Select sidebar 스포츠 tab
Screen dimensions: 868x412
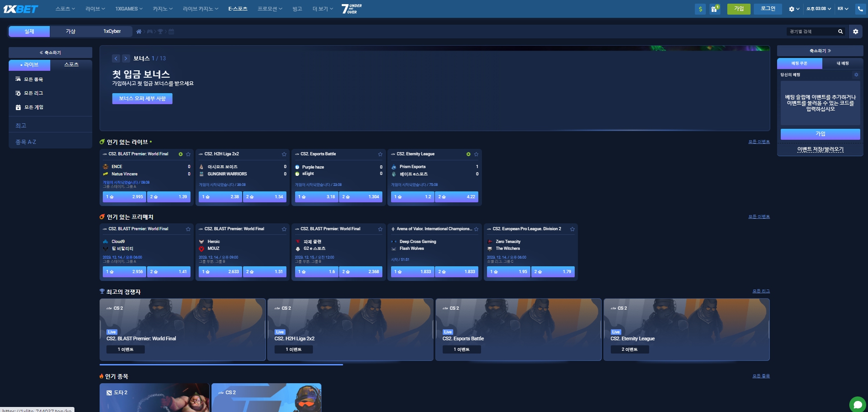pyautogui.click(x=71, y=64)
